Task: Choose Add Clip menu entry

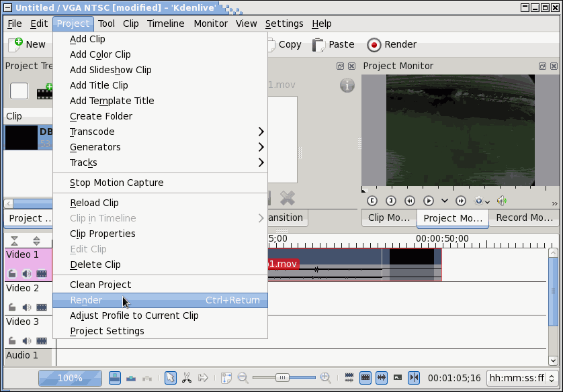Action: (x=160, y=39)
